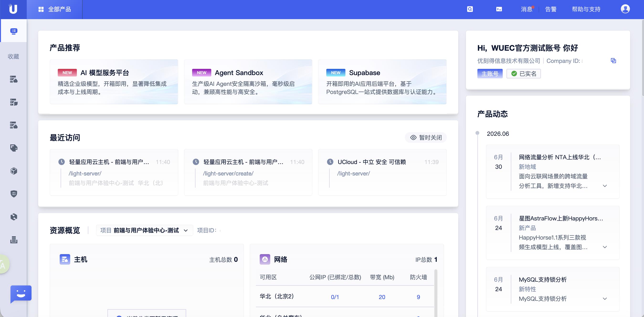The image size is (644, 317).
Task: Open the shield-with-globe security sidebar icon
Action: point(14,194)
